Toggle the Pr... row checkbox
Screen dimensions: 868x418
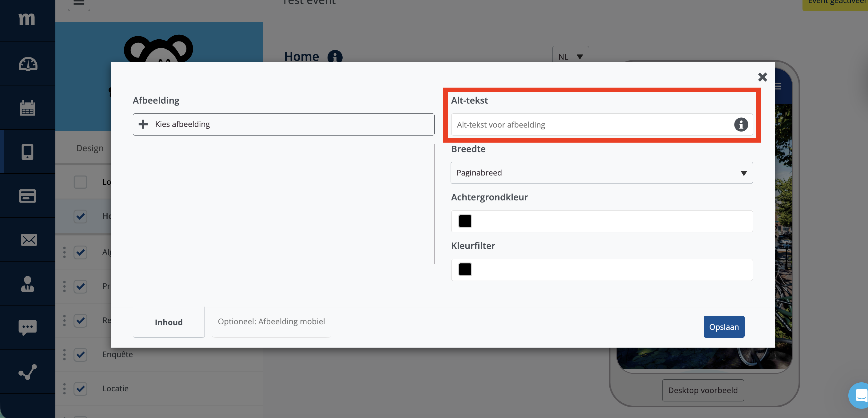81,286
